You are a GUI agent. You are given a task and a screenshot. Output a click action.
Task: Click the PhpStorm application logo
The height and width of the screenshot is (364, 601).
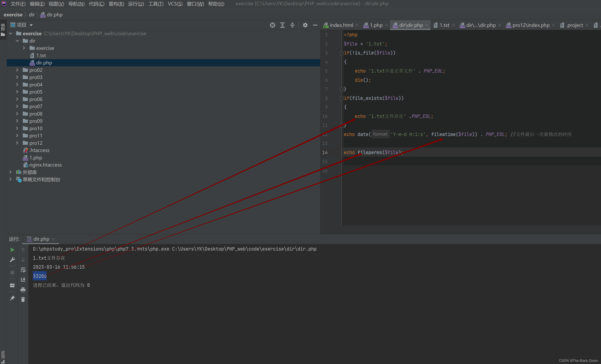[x=4, y=4]
